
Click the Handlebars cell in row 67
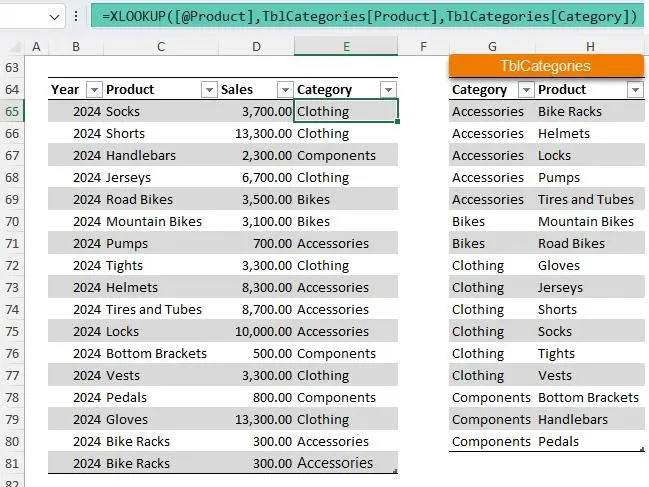[x=161, y=155]
